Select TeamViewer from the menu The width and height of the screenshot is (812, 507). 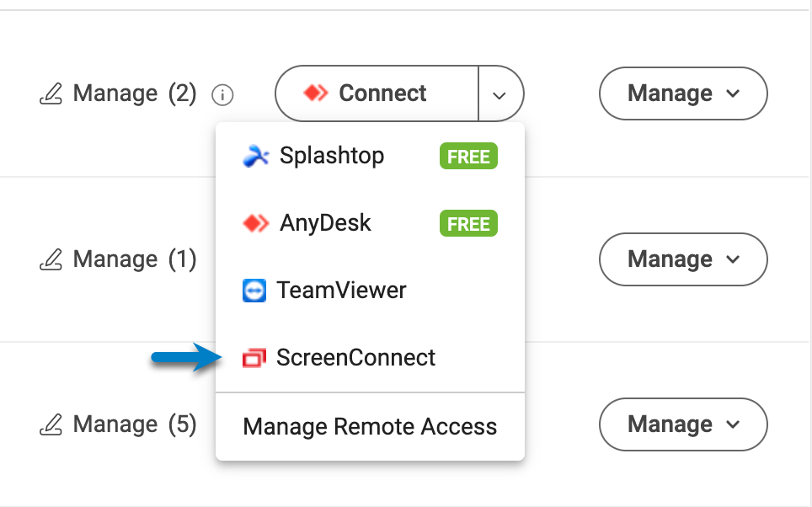coord(341,291)
